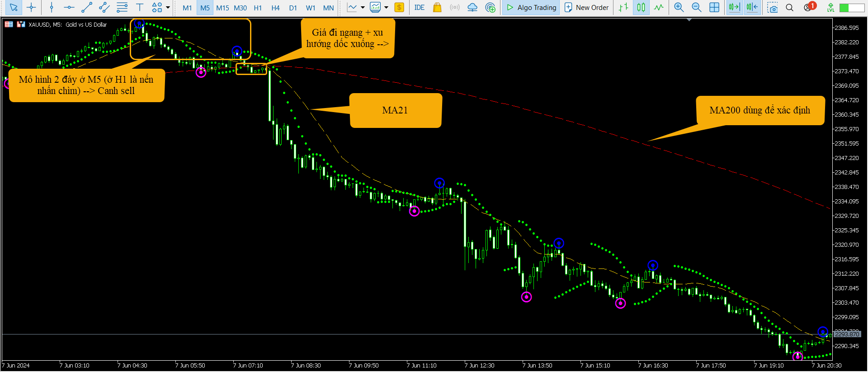868x372 pixels.
Task: Click price level 2386.595 on scale
Action: click(846, 28)
